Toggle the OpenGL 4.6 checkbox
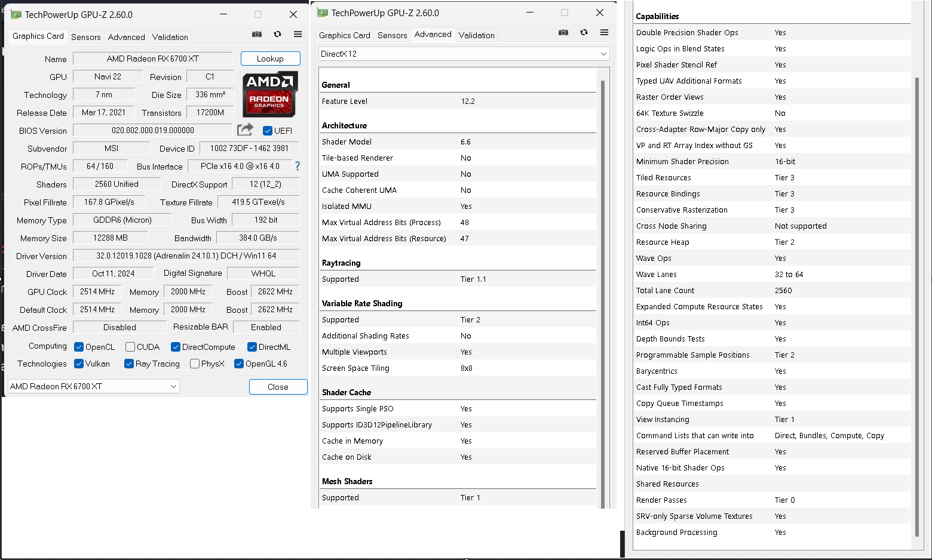 click(x=239, y=364)
